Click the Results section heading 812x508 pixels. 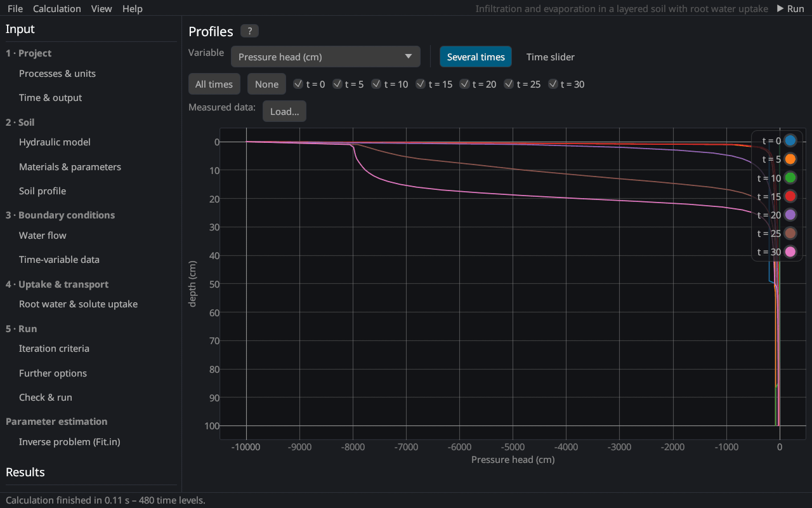(25, 472)
